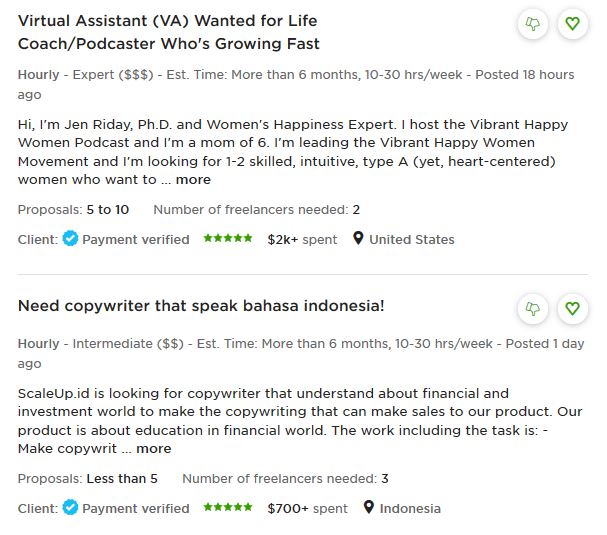Click star rating of $2k+ spent client
The height and width of the screenshot is (535, 607).
click(x=228, y=239)
